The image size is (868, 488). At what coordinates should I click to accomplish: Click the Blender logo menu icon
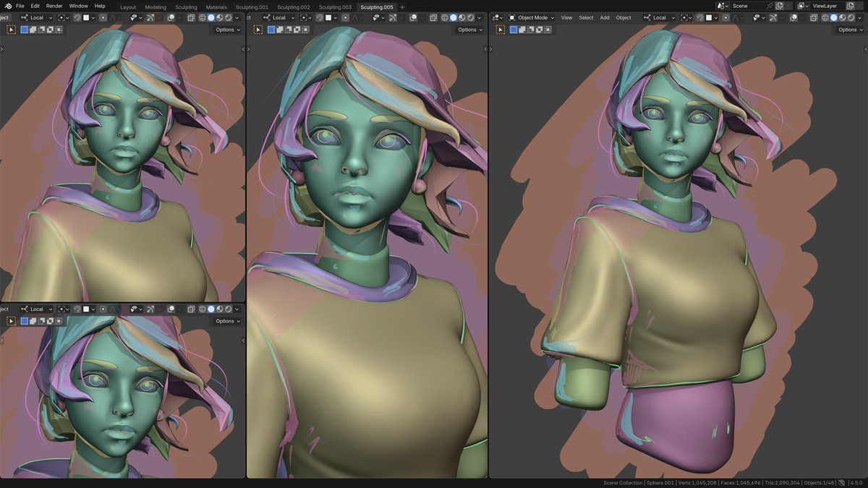(7, 6)
